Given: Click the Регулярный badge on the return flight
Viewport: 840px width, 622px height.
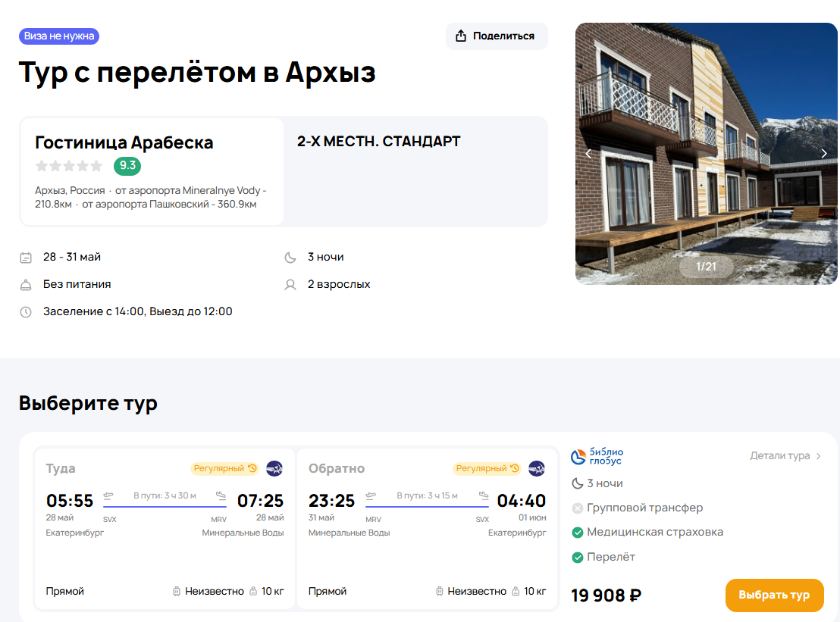Looking at the screenshot, I should 487,468.
